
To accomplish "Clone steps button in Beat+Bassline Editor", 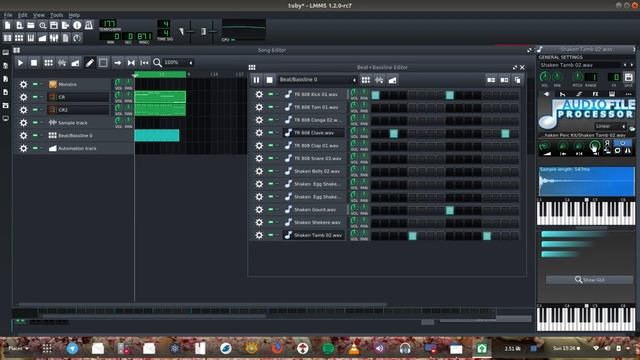I will [x=518, y=80].
